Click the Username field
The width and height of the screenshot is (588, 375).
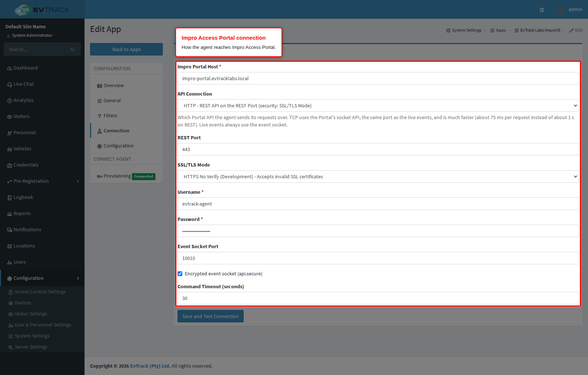[378, 204]
